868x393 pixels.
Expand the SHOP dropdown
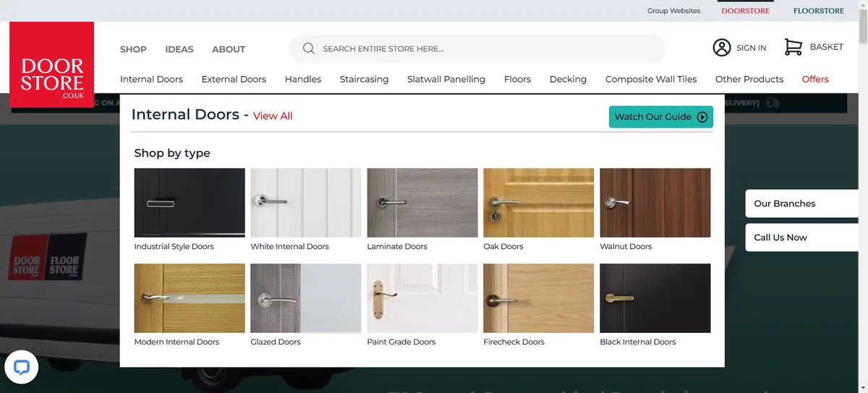pyautogui.click(x=133, y=49)
